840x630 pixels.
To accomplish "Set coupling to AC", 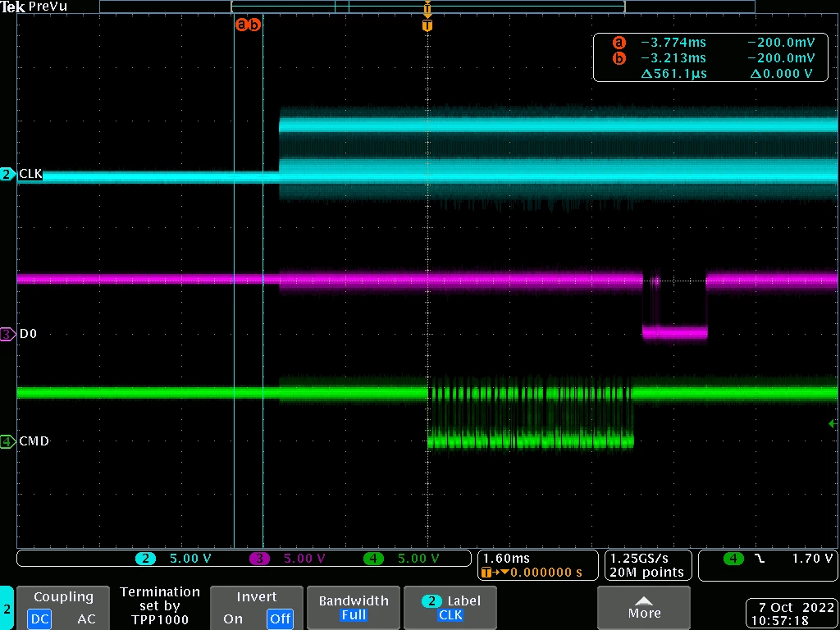I will click(x=85, y=619).
